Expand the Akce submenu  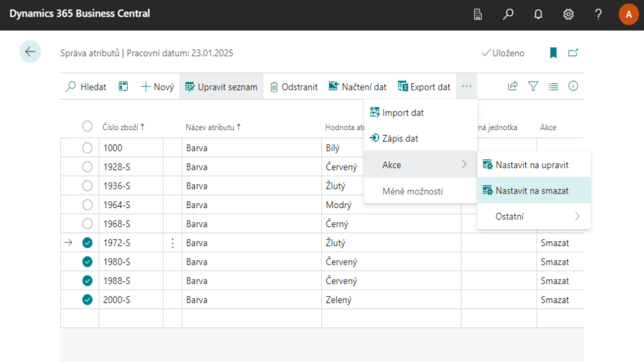coord(420,164)
